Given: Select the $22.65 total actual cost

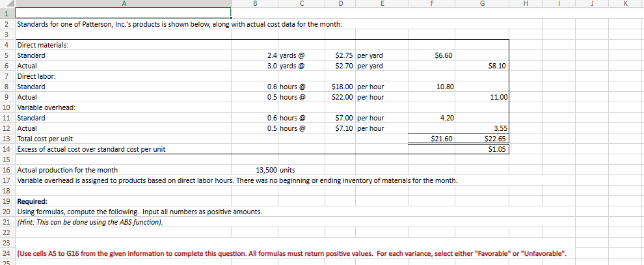Looking at the screenshot, I should (482, 139).
